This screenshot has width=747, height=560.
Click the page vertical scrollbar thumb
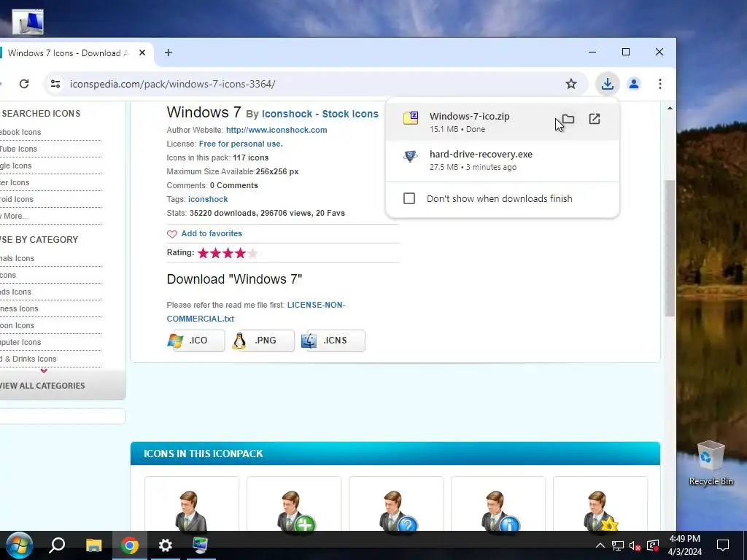(670, 248)
